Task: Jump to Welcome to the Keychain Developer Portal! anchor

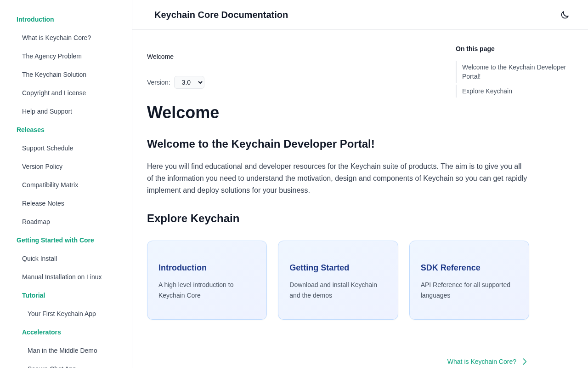Action: point(514,72)
